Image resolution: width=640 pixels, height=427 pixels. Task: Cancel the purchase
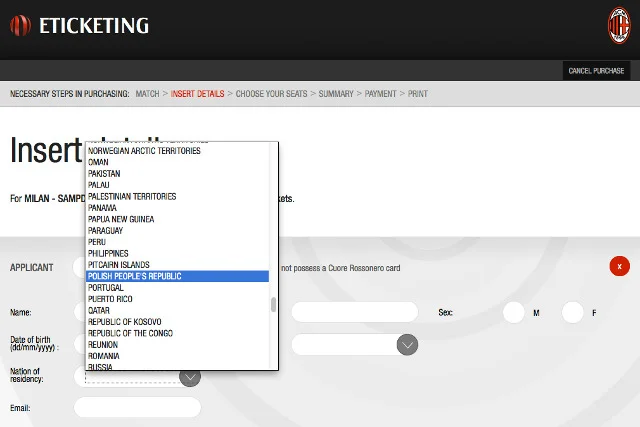(x=596, y=71)
